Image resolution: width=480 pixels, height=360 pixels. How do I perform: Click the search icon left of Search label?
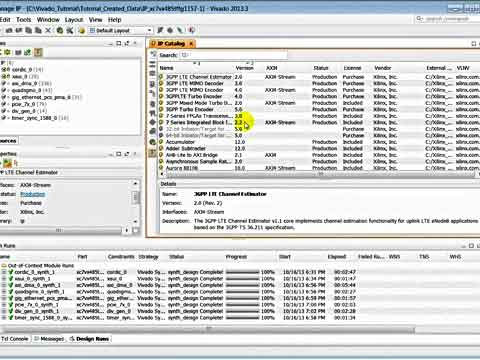coord(153,54)
